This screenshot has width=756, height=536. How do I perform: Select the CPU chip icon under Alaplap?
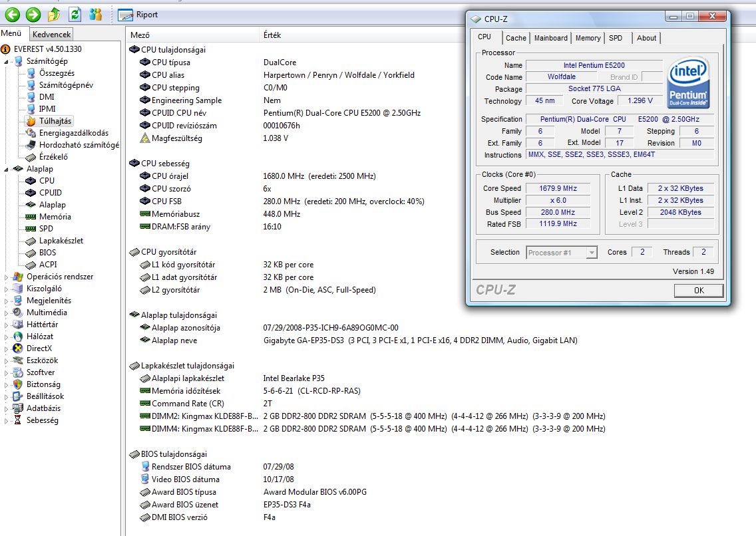click(x=31, y=181)
